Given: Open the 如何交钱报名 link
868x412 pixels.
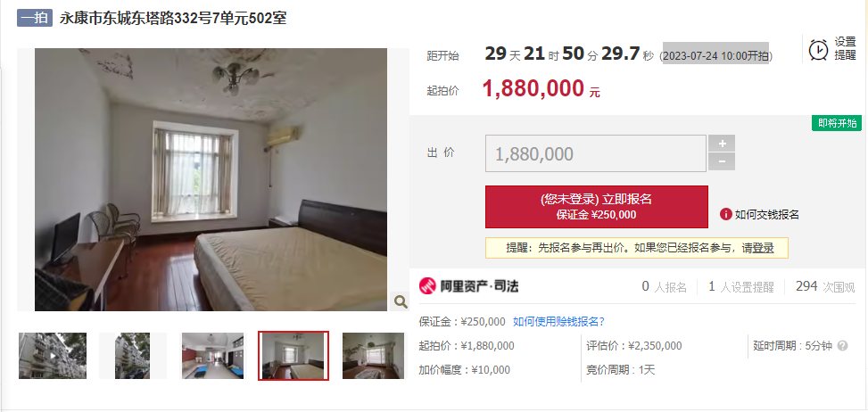Looking at the screenshot, I should 766,215.
